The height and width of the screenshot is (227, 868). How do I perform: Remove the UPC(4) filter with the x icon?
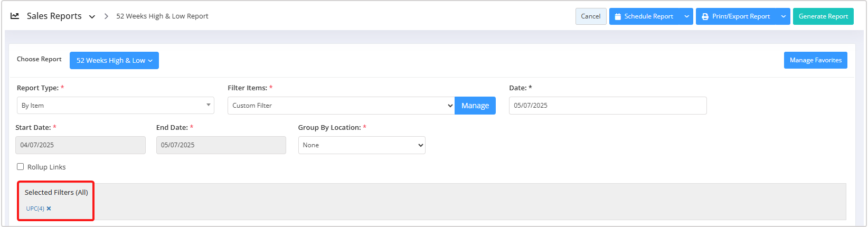pos(49,209)
